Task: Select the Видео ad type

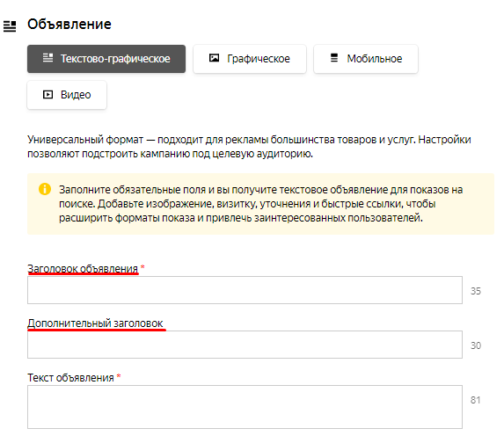Action: (67, 95)
